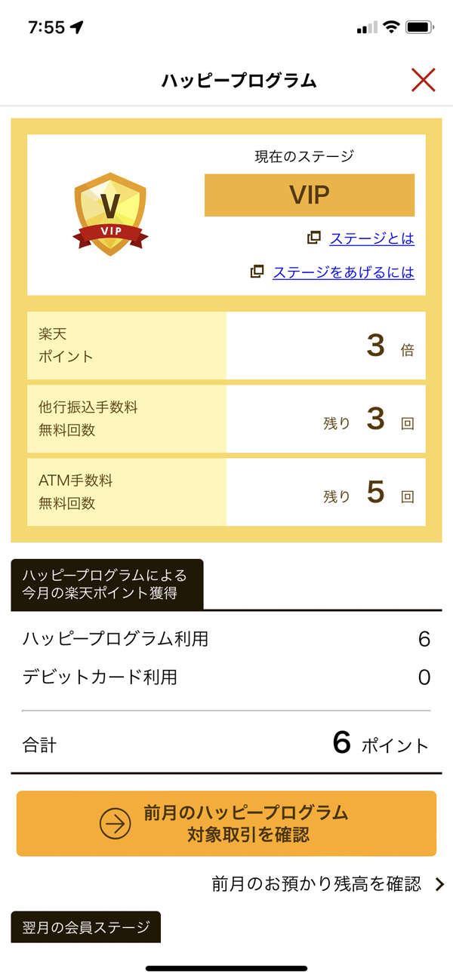
Task: Select the 他行振込手数料 無料回数 row
Action: coord(226,419)
